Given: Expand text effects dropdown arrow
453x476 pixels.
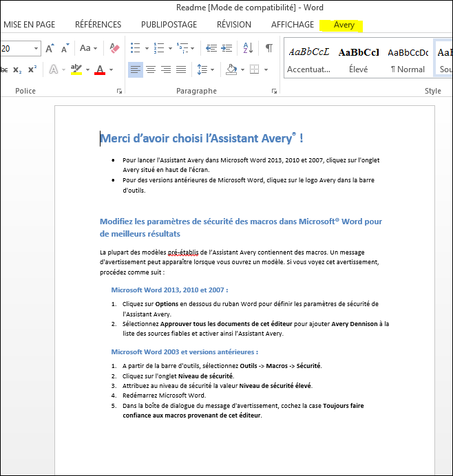Looking at the screenshot, I should (x=64, y=70).
